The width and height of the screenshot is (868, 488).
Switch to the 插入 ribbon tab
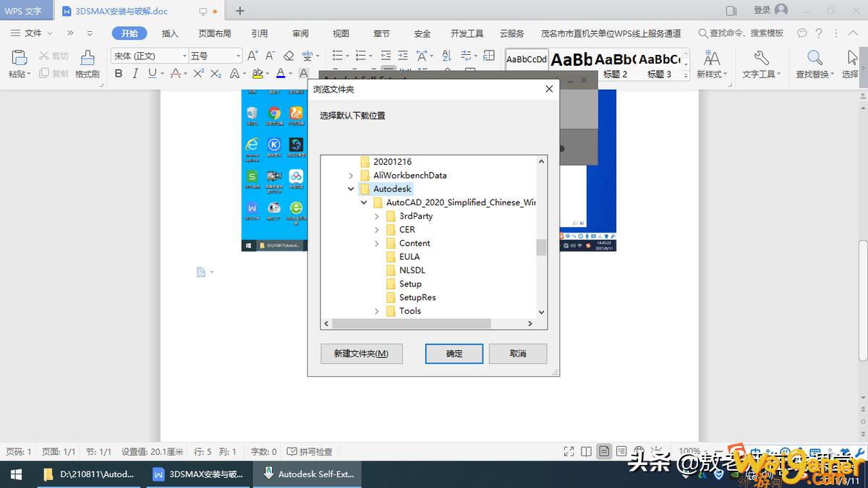coord(170,33)
